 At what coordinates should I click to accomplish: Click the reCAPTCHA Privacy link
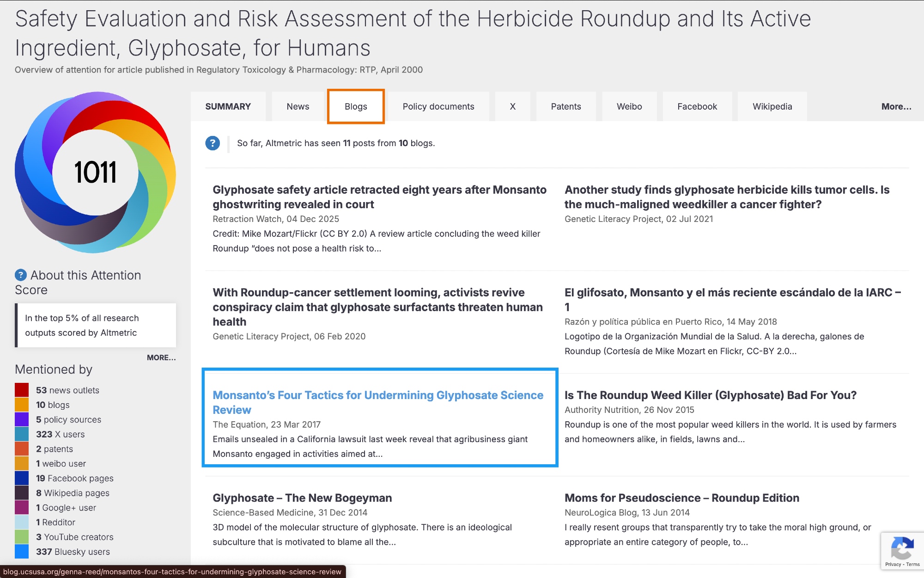pos(893,565)
